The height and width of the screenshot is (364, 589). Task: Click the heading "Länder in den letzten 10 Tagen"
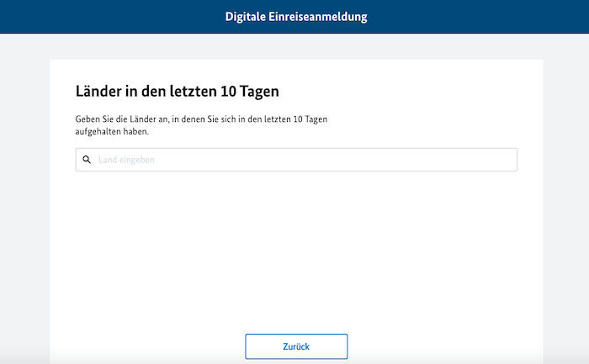pos(178,91)
